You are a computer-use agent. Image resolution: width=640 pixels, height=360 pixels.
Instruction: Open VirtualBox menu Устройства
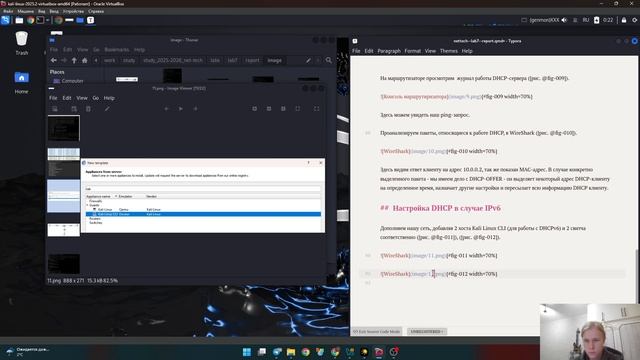click(x=73, y=11)
